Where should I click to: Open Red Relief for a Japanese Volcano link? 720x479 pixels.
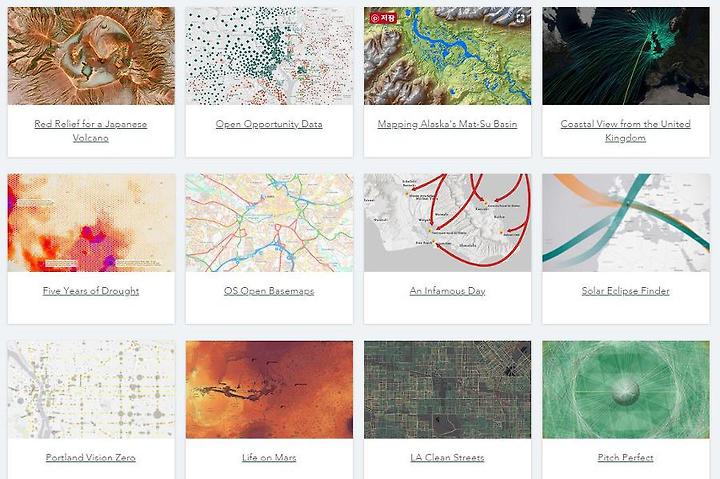[x=91, y=131]
